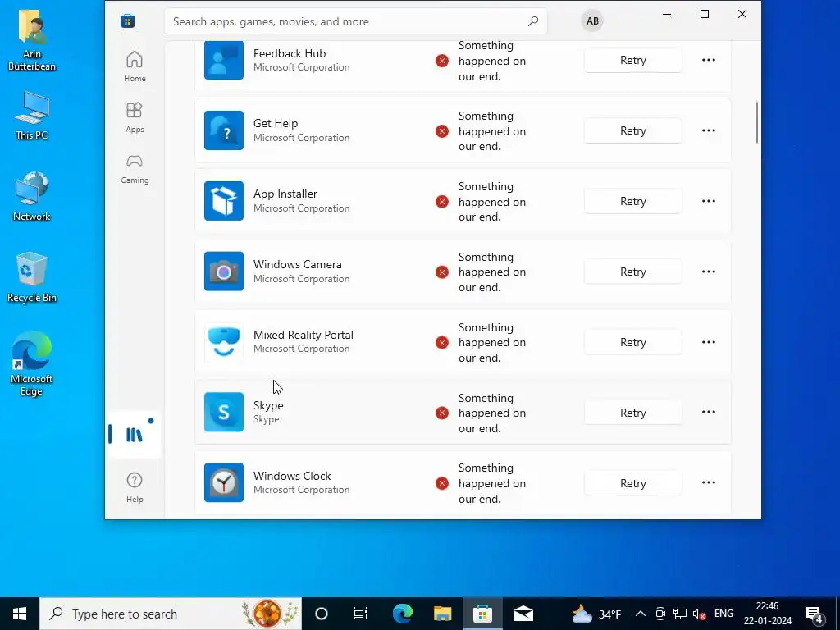Open the AB account profile icon

click(x=592, y=21)
